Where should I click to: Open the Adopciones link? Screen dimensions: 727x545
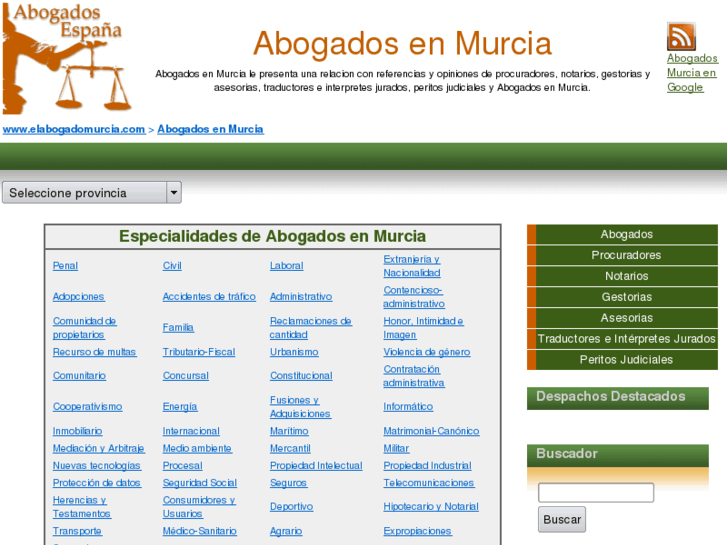[x=78, y=296]
